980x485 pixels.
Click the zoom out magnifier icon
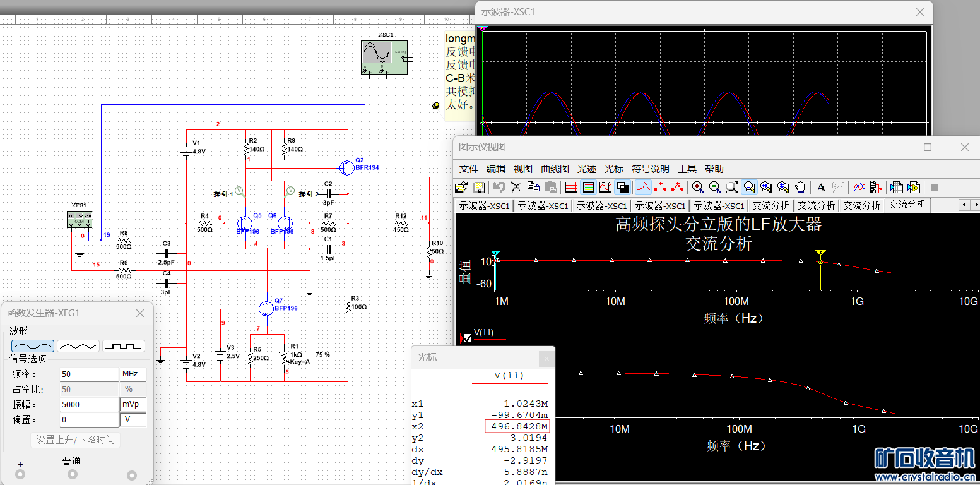coord(715,187)
